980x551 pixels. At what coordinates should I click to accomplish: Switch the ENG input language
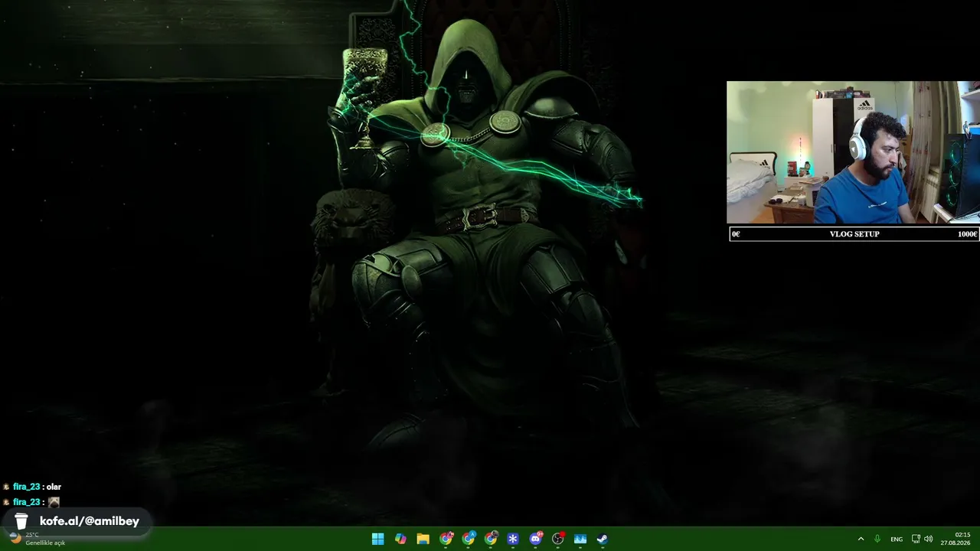(x=897, y=539)
